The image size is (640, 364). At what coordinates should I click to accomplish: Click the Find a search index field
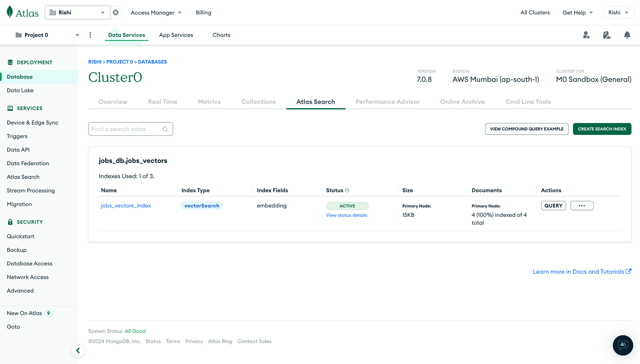click(x=126, y=129)
